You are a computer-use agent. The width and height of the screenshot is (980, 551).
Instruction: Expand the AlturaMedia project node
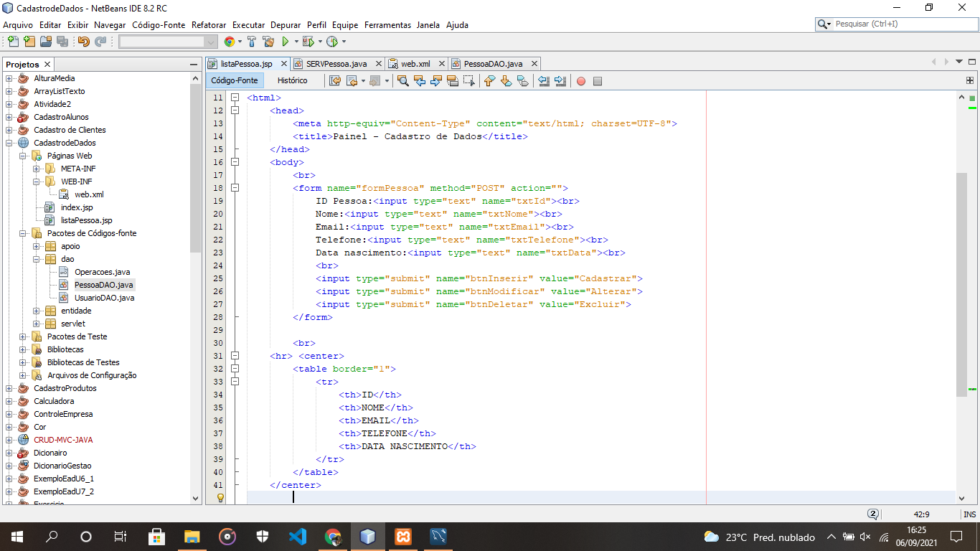pos(9,78)
